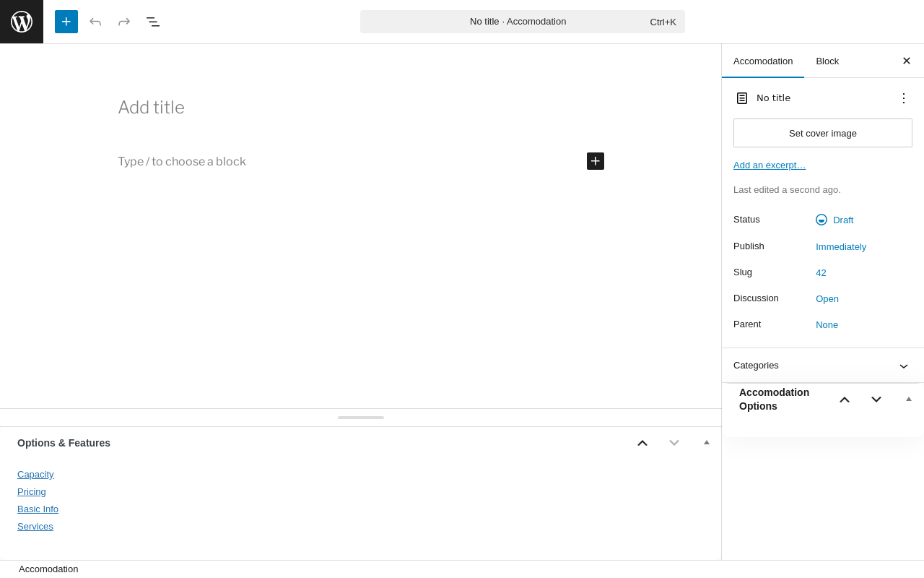Click the Add title field
The width and height of the screenshot is (924, 578).
pyautogui.click(x=361, y=108)
